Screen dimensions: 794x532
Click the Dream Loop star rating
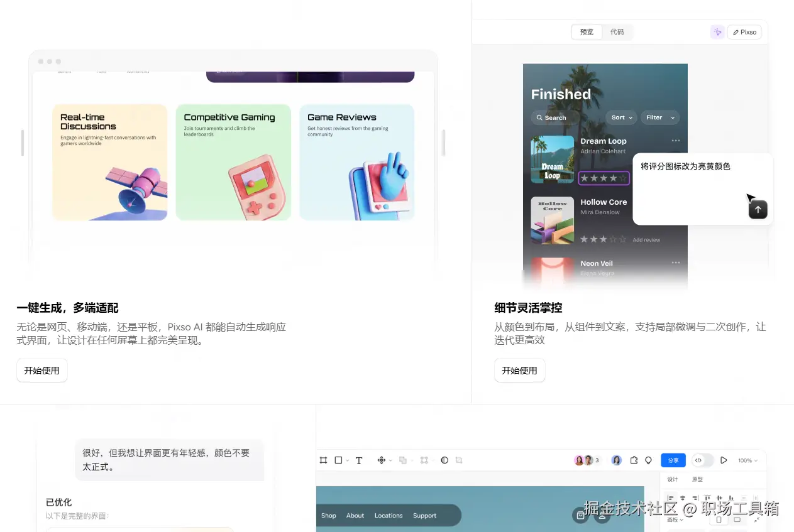(604, 178)
